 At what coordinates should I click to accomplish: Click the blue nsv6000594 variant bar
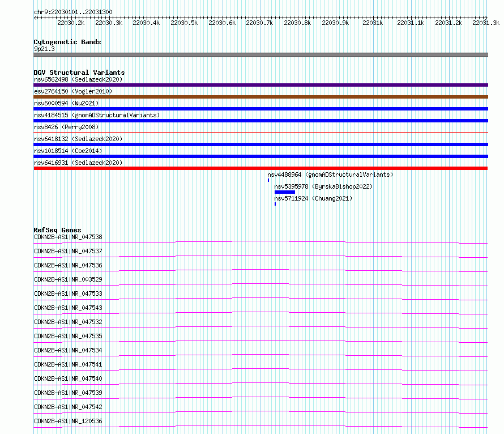tap(260, 109)
